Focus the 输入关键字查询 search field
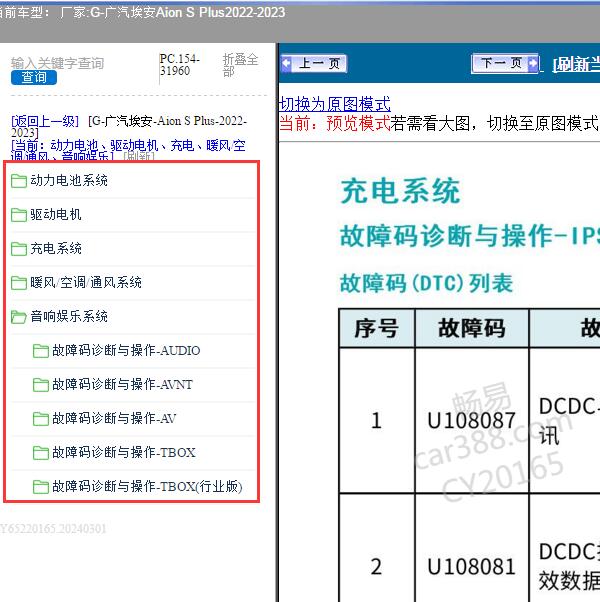 pyautogui.click(x=58, y=63)
